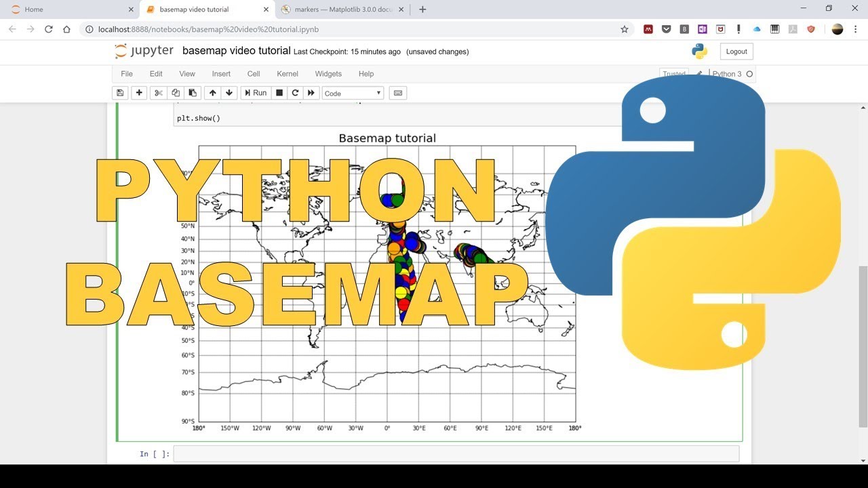This screenshot has height=488, width=868.
Task: Click the 80°S latitude axis label
Action: [x=187, y=393]
